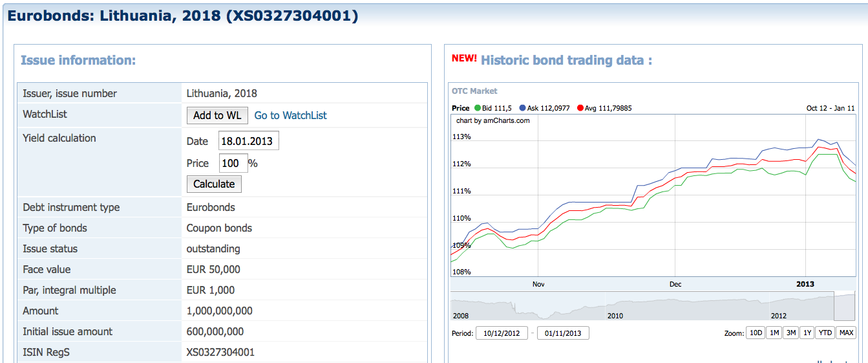Image resolution: width=868 pixels, height=363 pixels.
Task: Toggle the red Avg legend marker
Action: pyautogui.click(x=580, y=108)
